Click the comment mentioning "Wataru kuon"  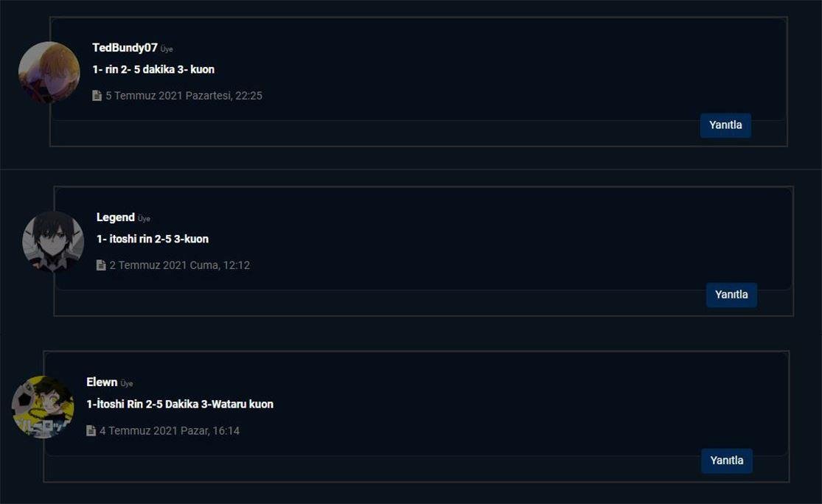(x=180, y=404)
